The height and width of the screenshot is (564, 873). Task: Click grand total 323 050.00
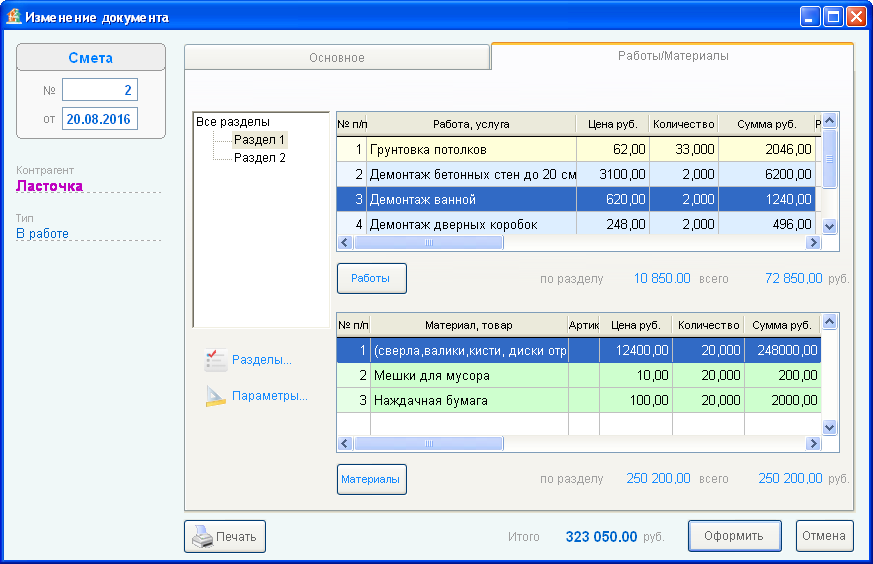click(x=601, y=537)
